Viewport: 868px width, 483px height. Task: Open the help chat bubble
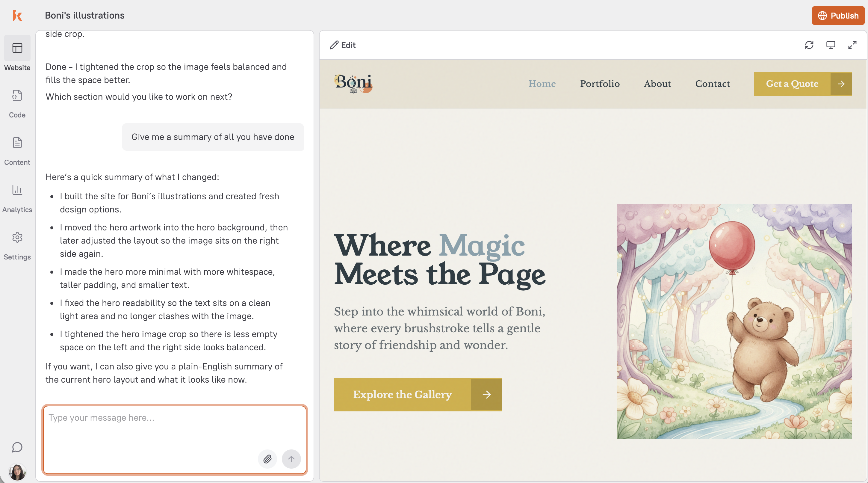point(17,448)
